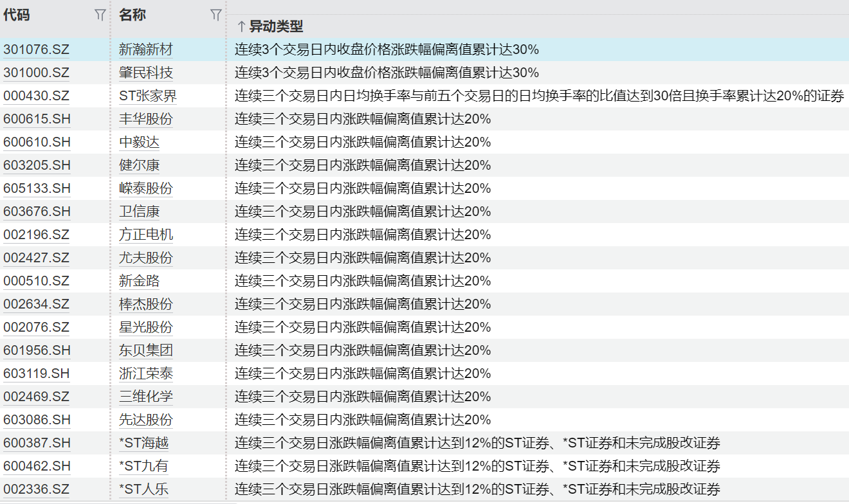849x504 pixels.
Task: Open stock code 600615.SH
Action: (37, 119)
